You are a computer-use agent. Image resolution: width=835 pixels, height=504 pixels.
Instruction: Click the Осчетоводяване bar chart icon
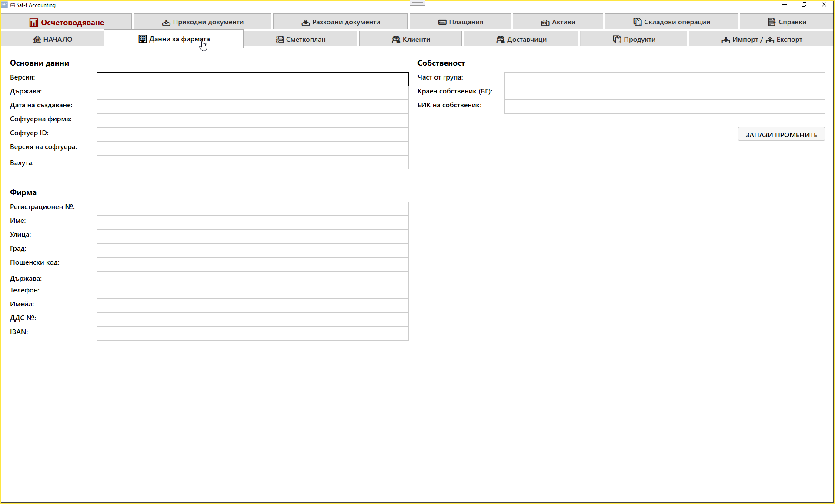coord(33,22)
